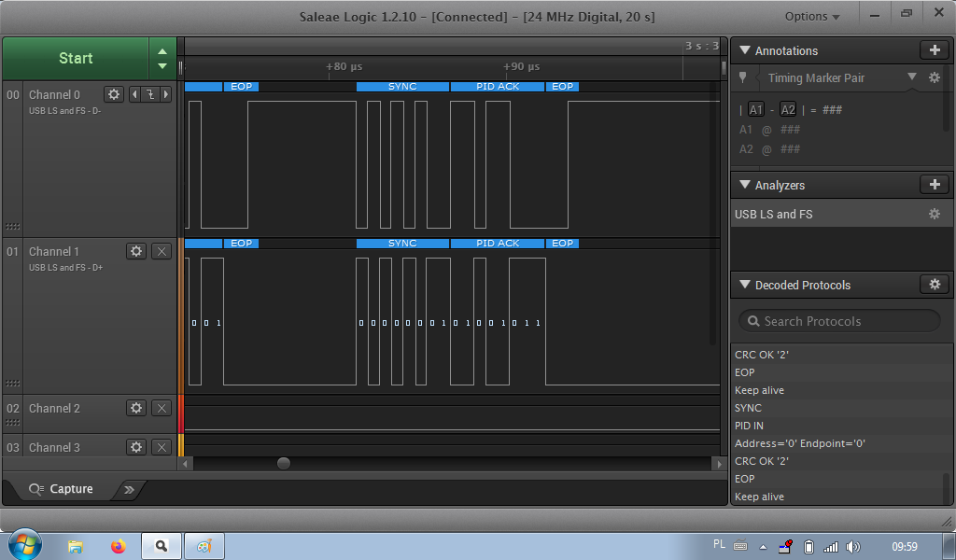Viewport: 956px width, 560px height.
Task: Switch to Saleae Logic taskbar button
Action: click(x=162, y=546)
